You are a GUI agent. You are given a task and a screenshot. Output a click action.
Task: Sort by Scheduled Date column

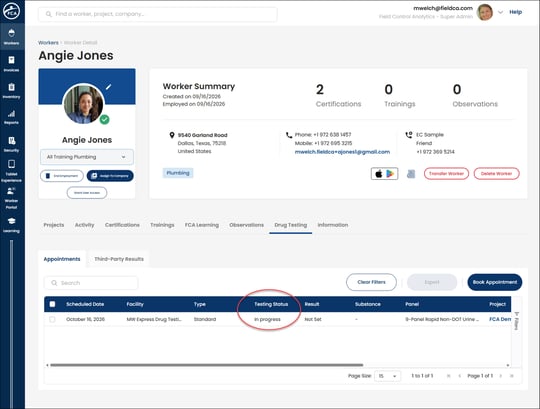85,304
